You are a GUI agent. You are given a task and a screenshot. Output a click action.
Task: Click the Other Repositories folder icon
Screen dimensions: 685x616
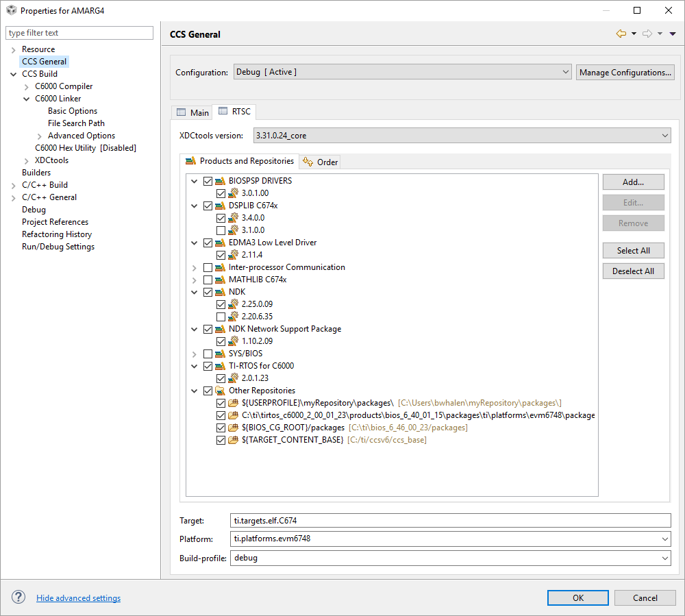221,390
